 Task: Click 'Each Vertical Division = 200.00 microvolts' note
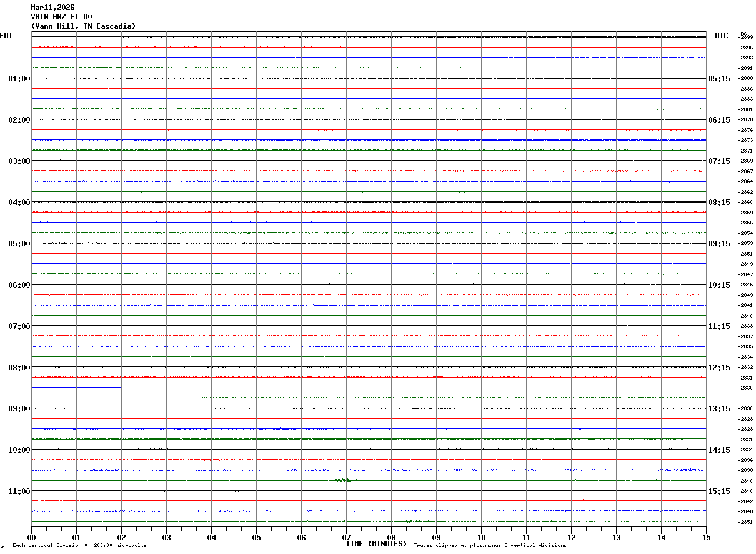pos(80,546)
